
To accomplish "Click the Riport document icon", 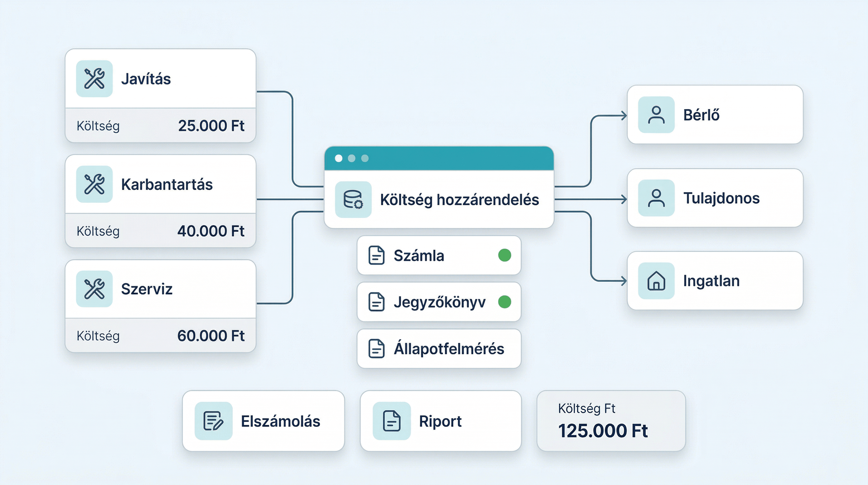I will pyautogui.click(x=391, y=421).
